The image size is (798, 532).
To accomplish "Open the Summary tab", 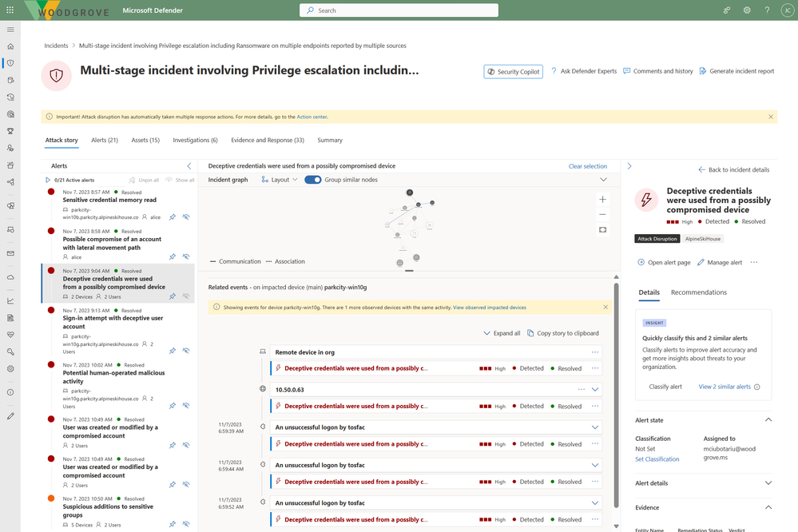I will click(x=330, y=140).
